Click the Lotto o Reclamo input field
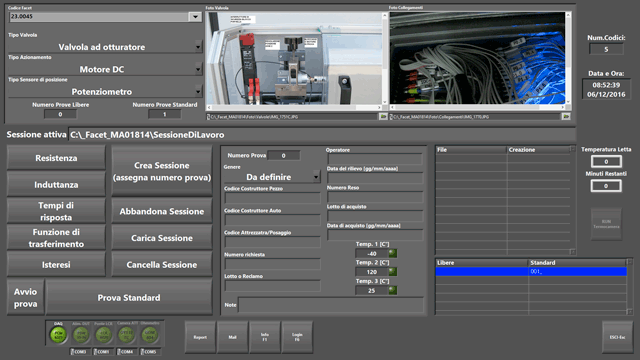 (x=272, y=286)
